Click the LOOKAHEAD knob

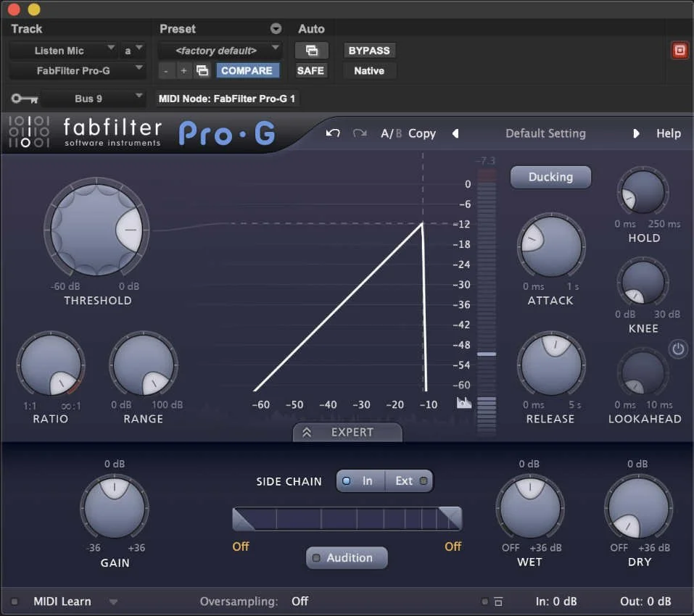(x=643, y=372)
